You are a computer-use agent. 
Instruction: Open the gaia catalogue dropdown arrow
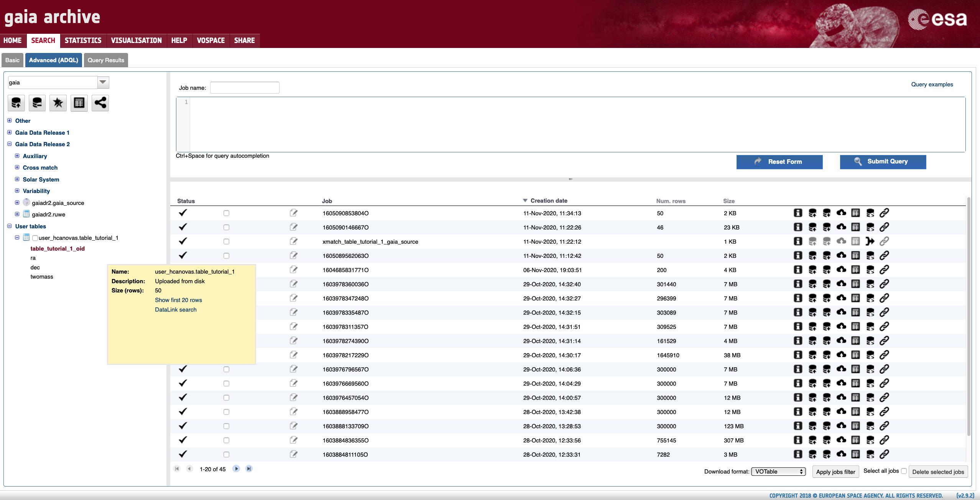pyautogui.click(x=103, y=83)
